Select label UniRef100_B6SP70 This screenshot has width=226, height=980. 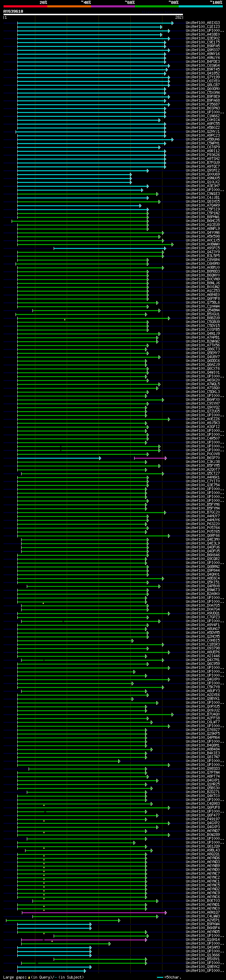203,458
